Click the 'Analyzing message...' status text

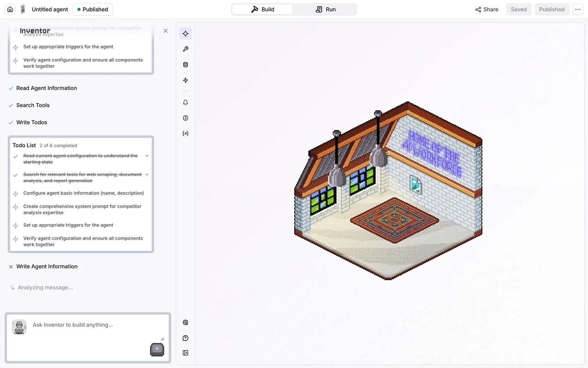coord(45,288)
